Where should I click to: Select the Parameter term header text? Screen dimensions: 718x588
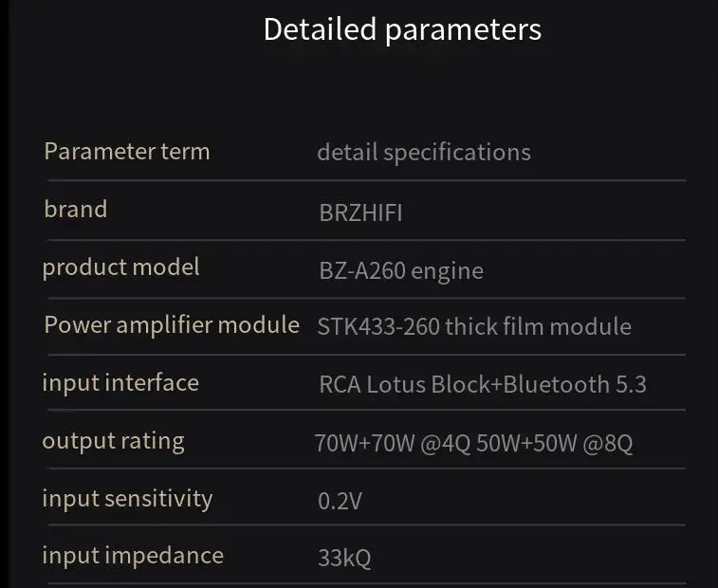point(127,151)
